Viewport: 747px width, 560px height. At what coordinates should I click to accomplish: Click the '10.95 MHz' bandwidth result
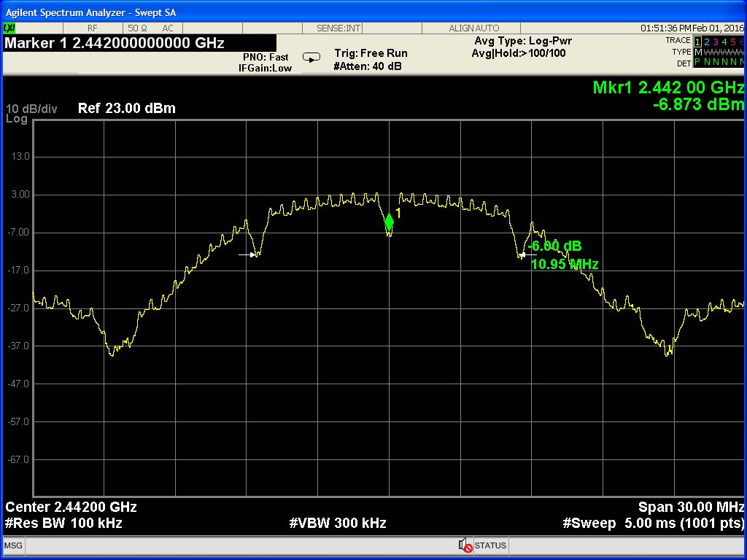[x=565, y=264]
